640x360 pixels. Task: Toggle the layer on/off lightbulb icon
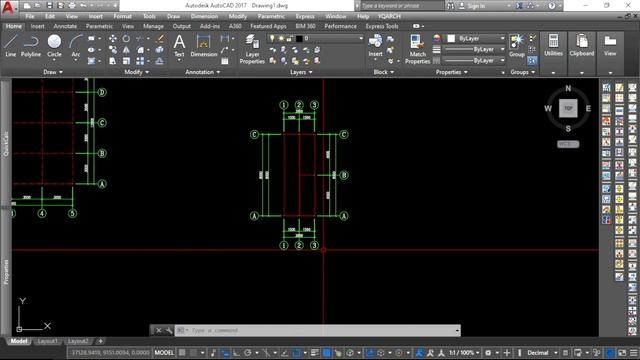pyautogui.click(x=272, y=38)
